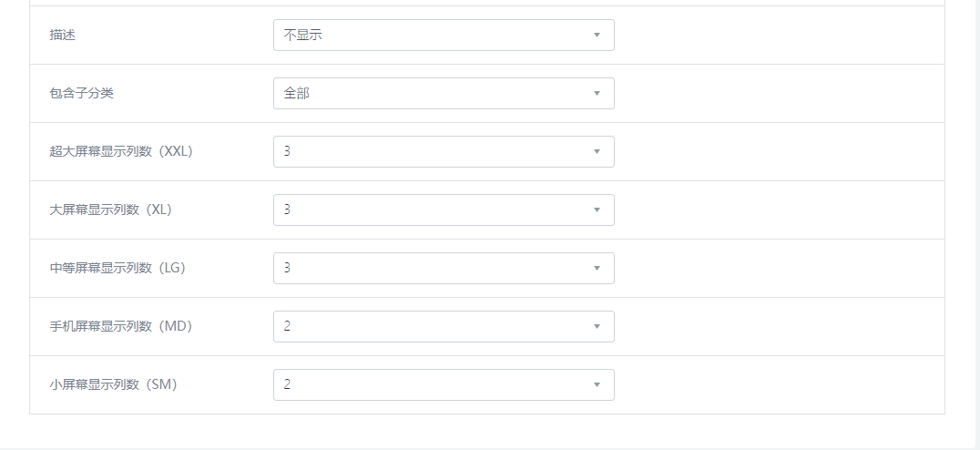Click the 手机屏幕显示列数 (MD) label

[121, 327]
